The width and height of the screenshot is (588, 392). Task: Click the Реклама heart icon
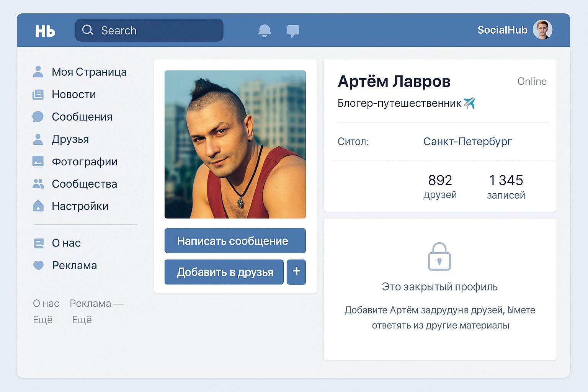click(x=38, y=265)
